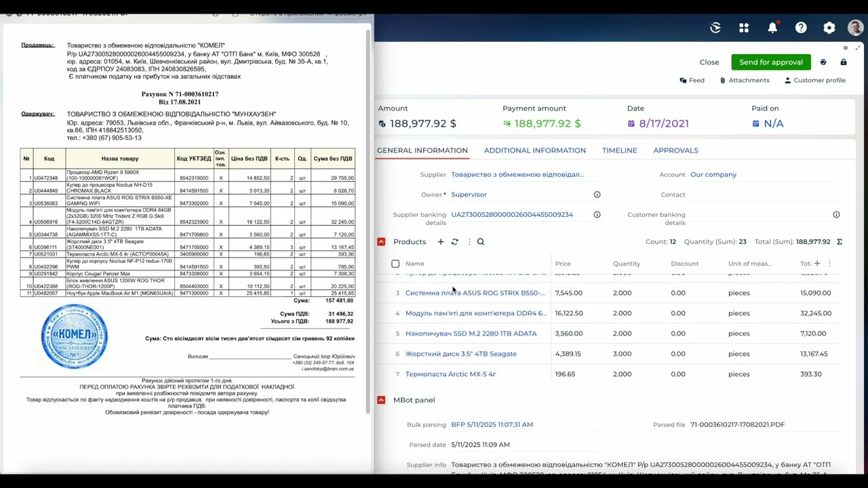Open Attachments
868x488 pixels.
(745, 80)
